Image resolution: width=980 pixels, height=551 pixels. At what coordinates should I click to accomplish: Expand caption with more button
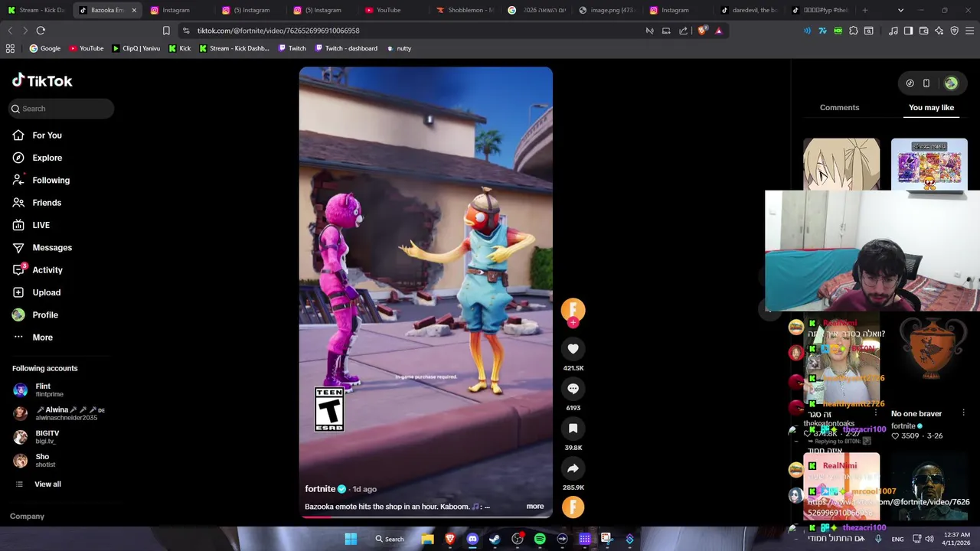point(535,507)
